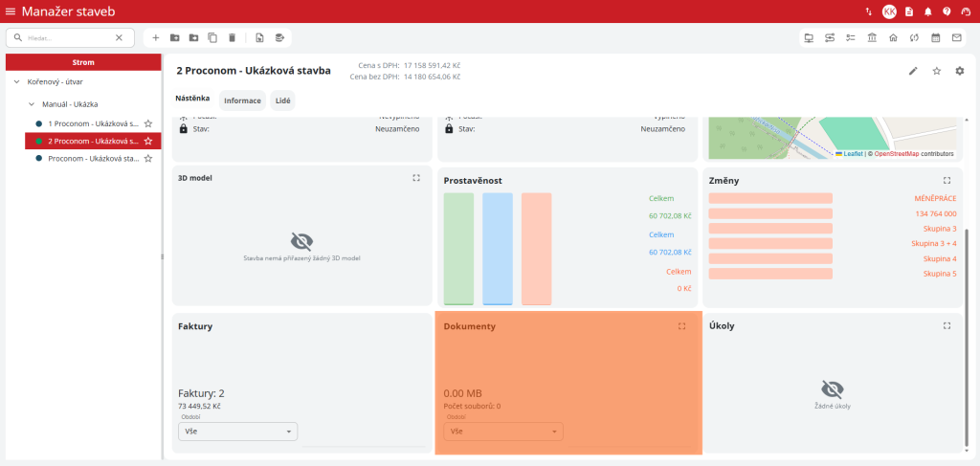
Task: Click the OpenStreetMap link on the map
Action: pos(896,153)
